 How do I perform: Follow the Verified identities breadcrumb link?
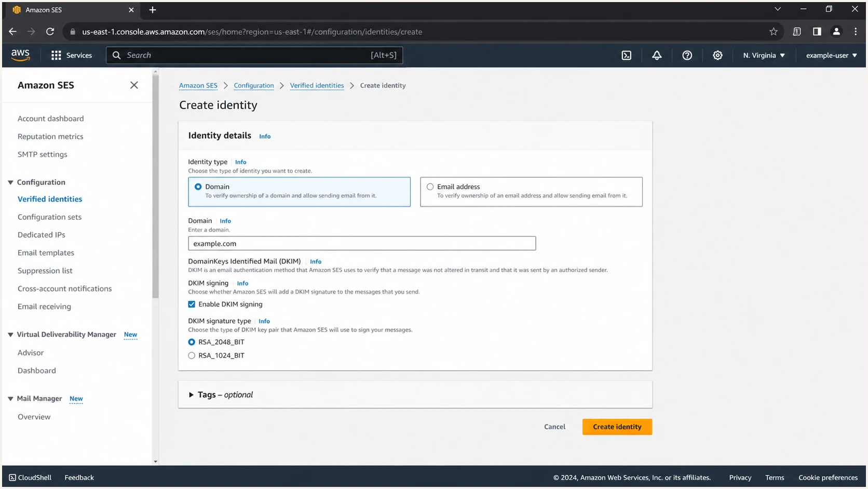pos(317,86)
